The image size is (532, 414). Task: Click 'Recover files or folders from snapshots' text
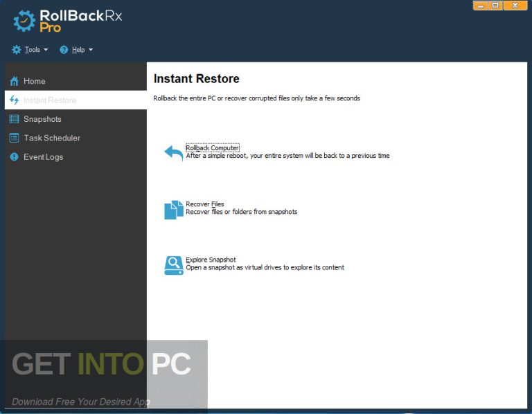pyautogui.click(x=242, y=212)
